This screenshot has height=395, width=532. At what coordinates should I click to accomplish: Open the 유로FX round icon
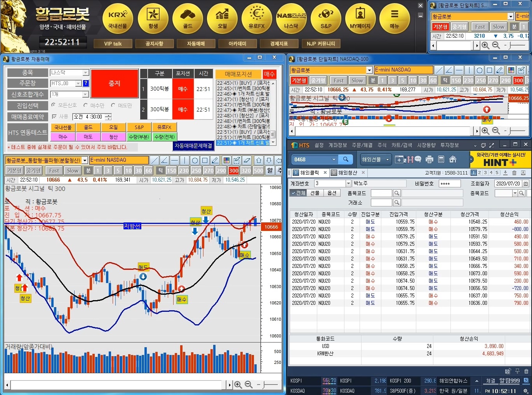[257, 19]
